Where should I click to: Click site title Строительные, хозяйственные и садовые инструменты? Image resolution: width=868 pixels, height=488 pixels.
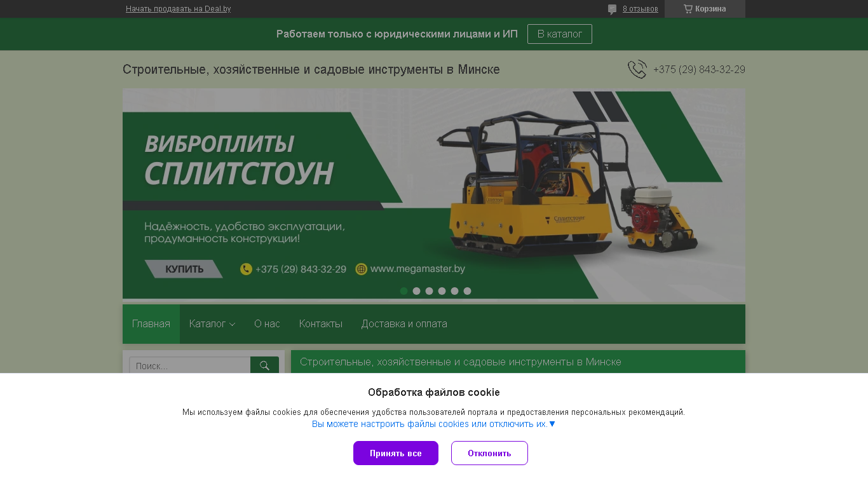click(311, 69)
